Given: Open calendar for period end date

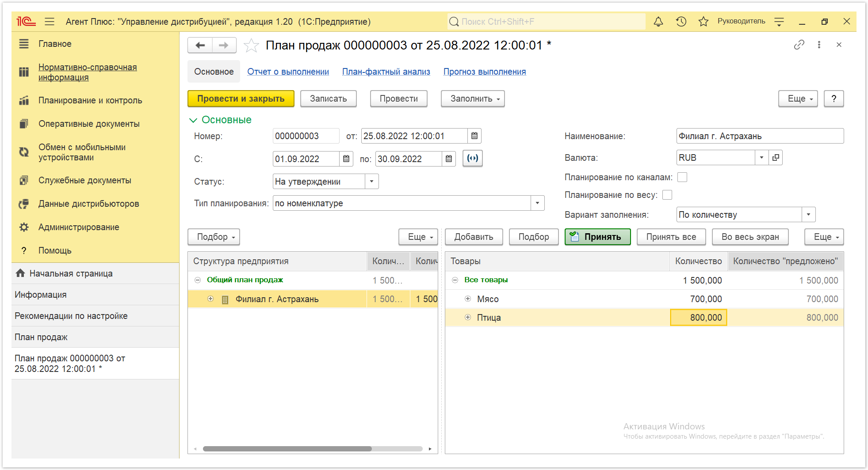Looking at the screenshot, I should tap(449, 159).
